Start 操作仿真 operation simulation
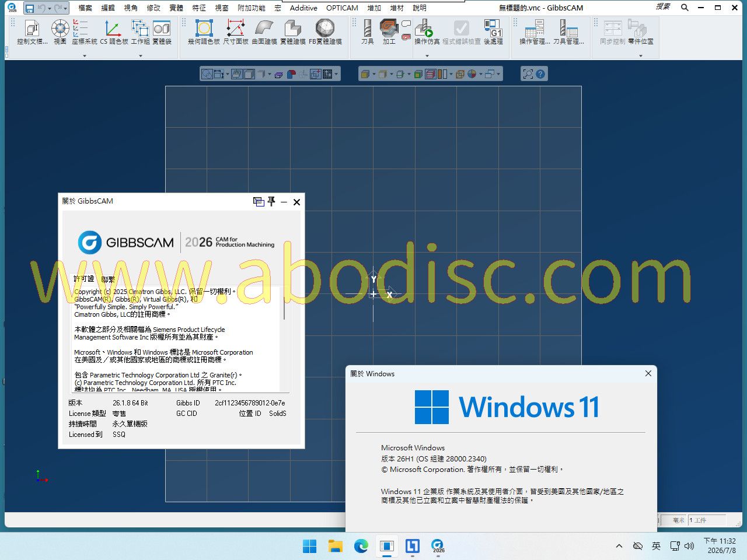Screen dimensions: 747x560 (427, 32)
